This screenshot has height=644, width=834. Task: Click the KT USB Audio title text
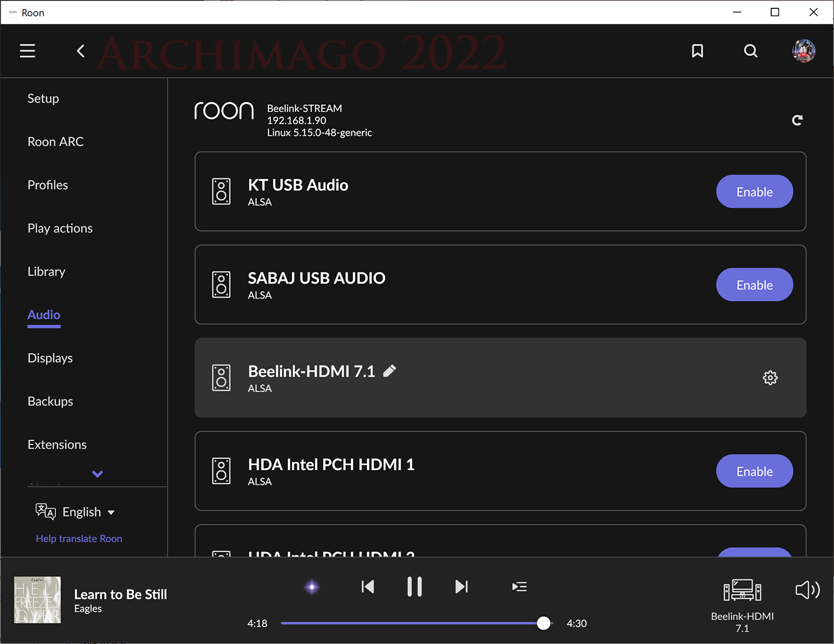coord(298,185)
